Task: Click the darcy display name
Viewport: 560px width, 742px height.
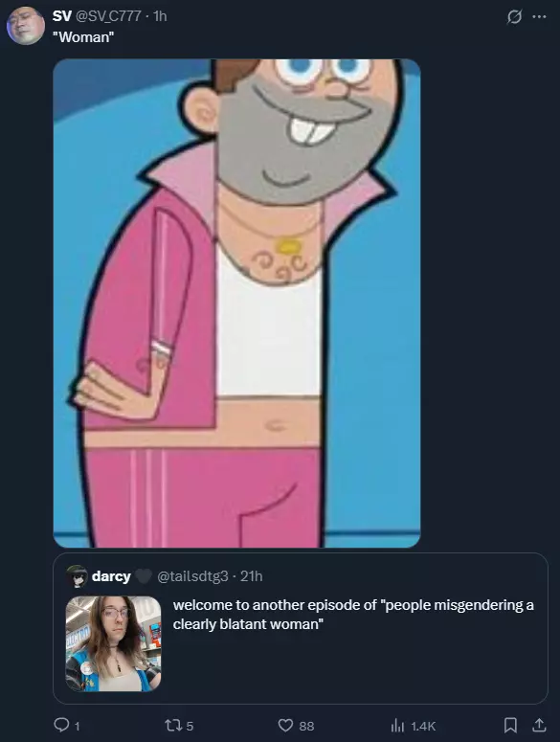Action: (111, 576)
